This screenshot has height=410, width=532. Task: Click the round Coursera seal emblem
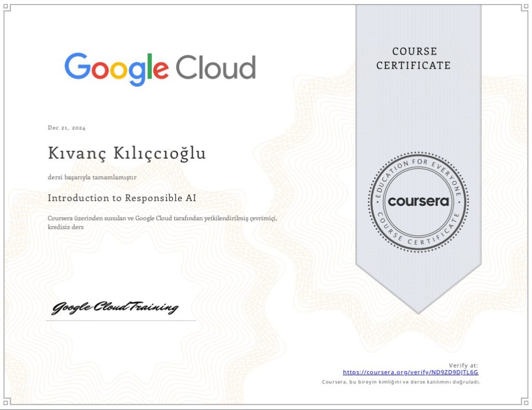coord(418,201)
